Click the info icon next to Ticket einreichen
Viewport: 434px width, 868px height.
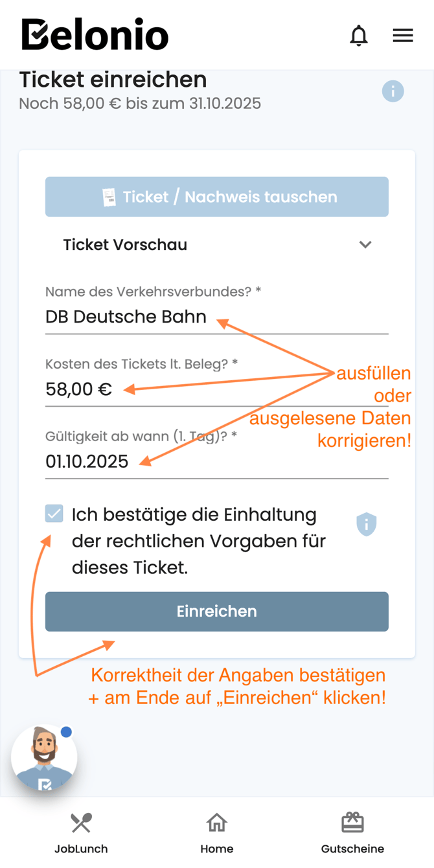393,91
